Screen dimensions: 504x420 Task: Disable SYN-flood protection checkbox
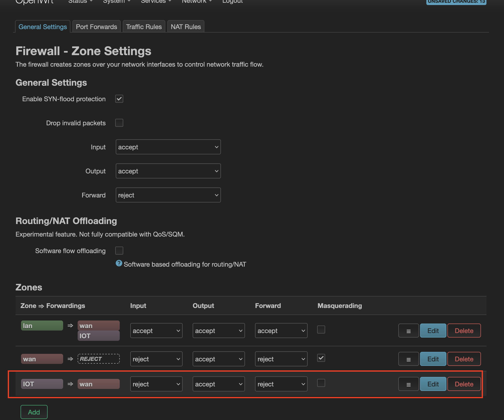119,99
